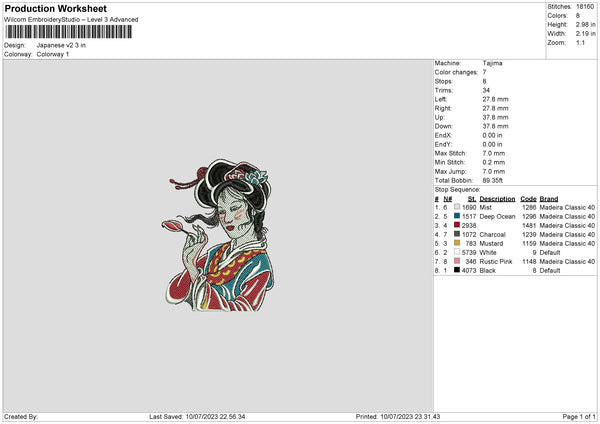Click the Colors value 8
Image resolution: width=600 pixels, height=424 pixels.
tap(578, 16)
